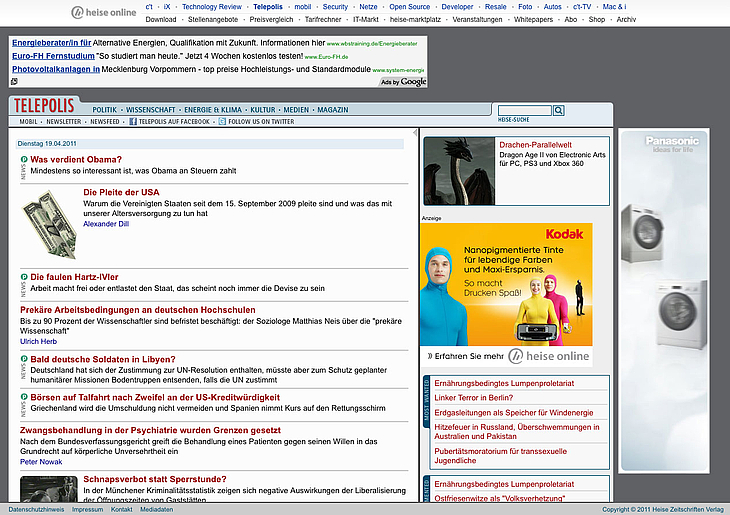Screen dimensions: 730x515
Task: Click the small icon under the Google ads
Action: coord(14,81)
